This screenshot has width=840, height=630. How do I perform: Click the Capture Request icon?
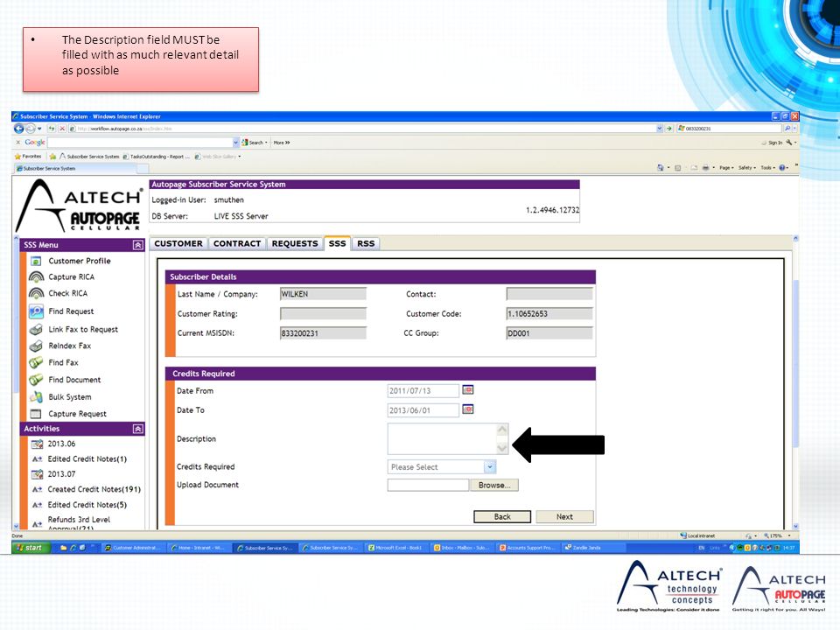pyautogui.click(x=36, y=414)
